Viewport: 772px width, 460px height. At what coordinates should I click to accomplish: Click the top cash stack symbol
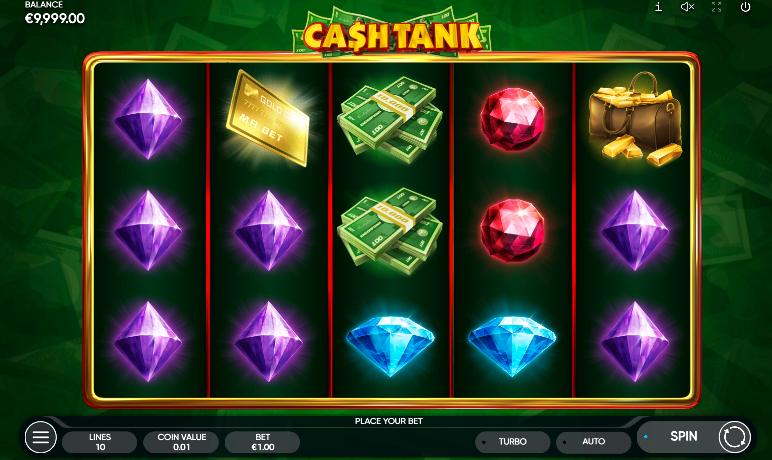click(x=389, y=120)
